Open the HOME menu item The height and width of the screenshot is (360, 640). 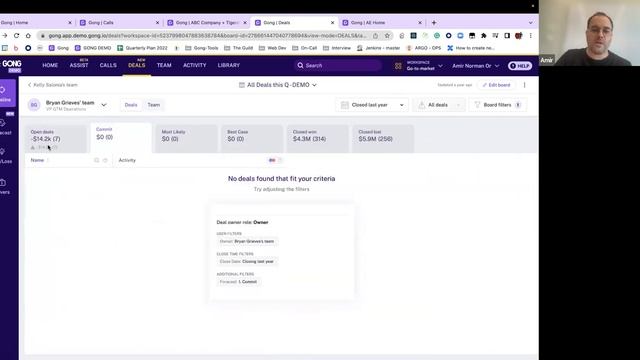tap(50, 65)
